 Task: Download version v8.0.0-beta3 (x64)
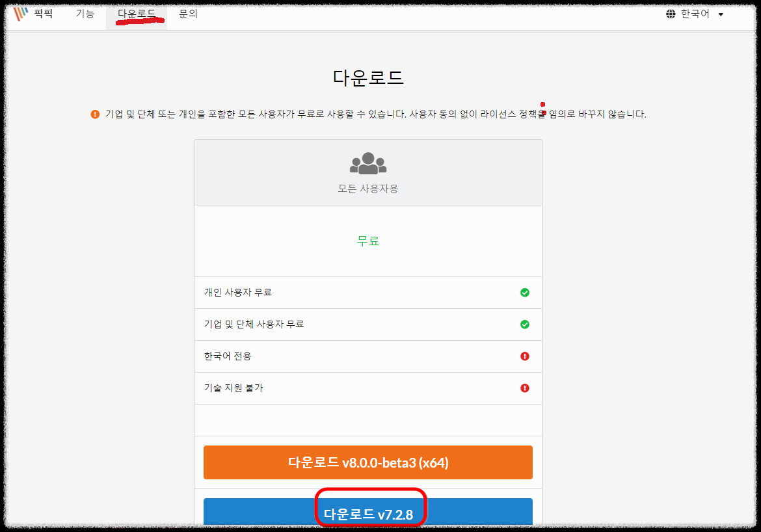368,462
